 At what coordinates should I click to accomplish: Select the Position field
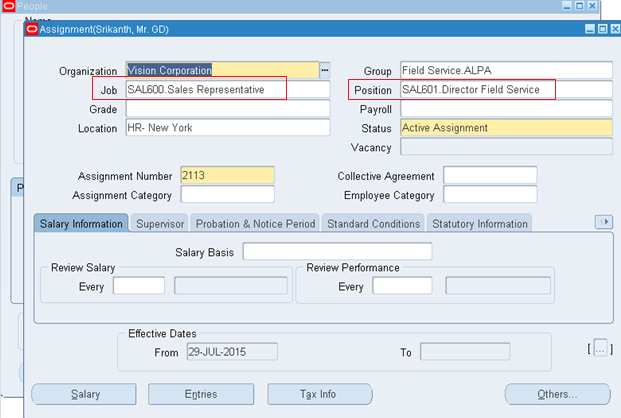(x=505, y=90)
